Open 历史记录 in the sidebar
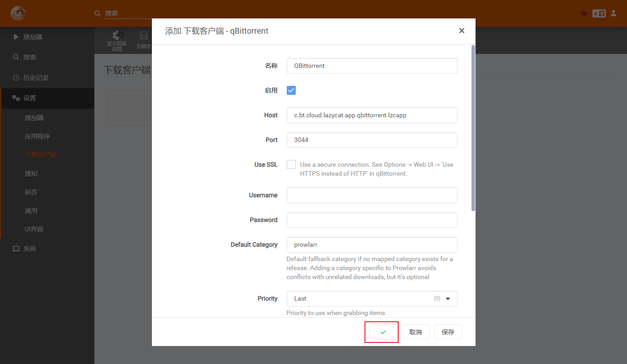Image resolution: width=627 pixels, height=364 pixels. click(47, 78)
